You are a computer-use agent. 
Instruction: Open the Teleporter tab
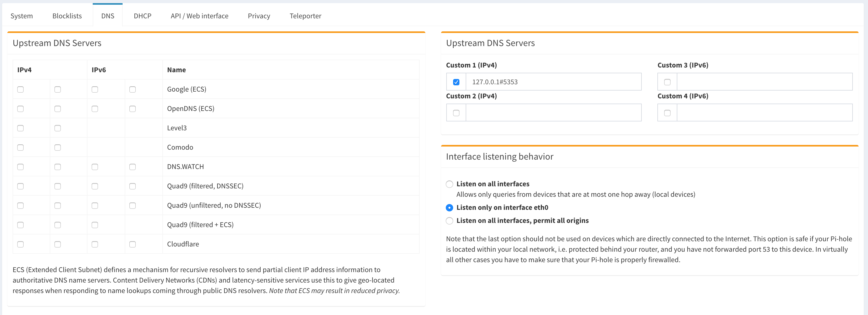click(305, 16)
